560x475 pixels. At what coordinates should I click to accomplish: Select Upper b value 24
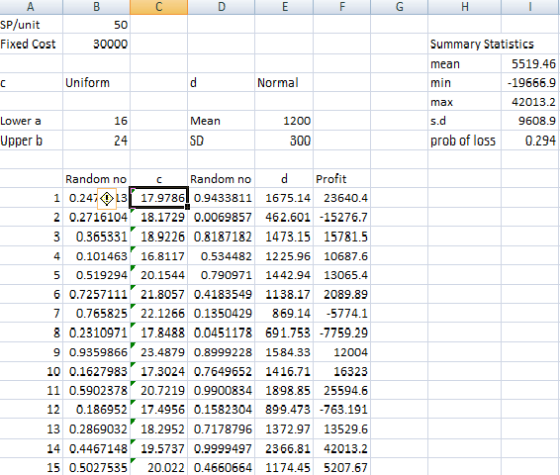click(x=96, y=140)
